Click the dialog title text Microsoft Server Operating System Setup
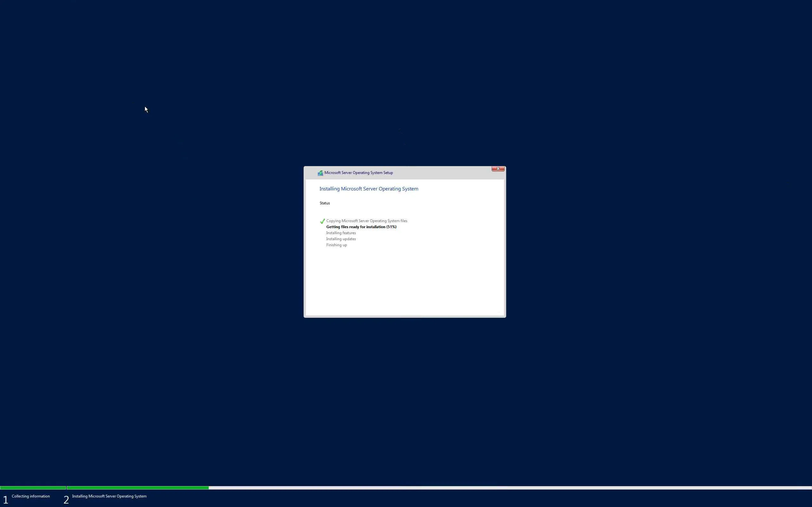 [x=358, y=173]
